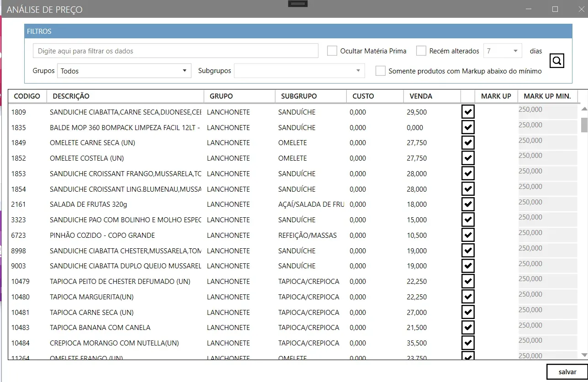
Task: Click venda value 18,000
Action: pos(417,204)
